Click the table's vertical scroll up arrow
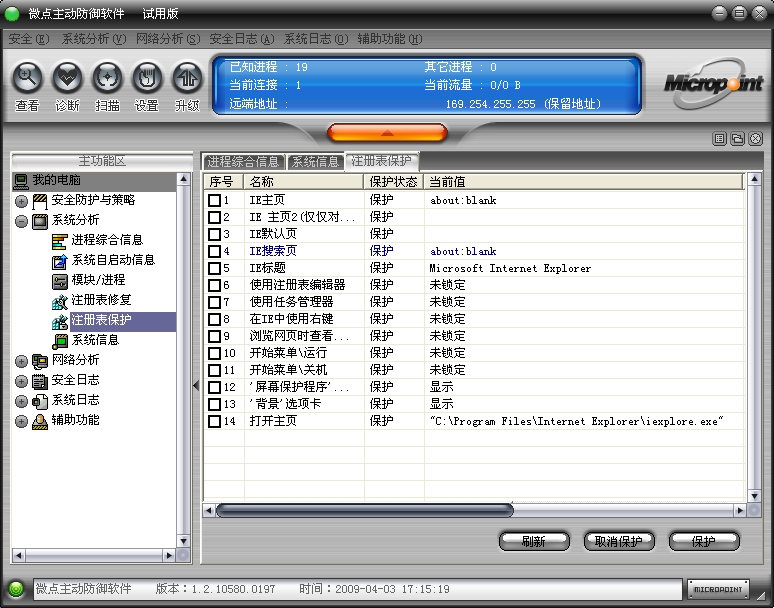The width and height of the screenshot is (774, 608). [x=754, y=179]
